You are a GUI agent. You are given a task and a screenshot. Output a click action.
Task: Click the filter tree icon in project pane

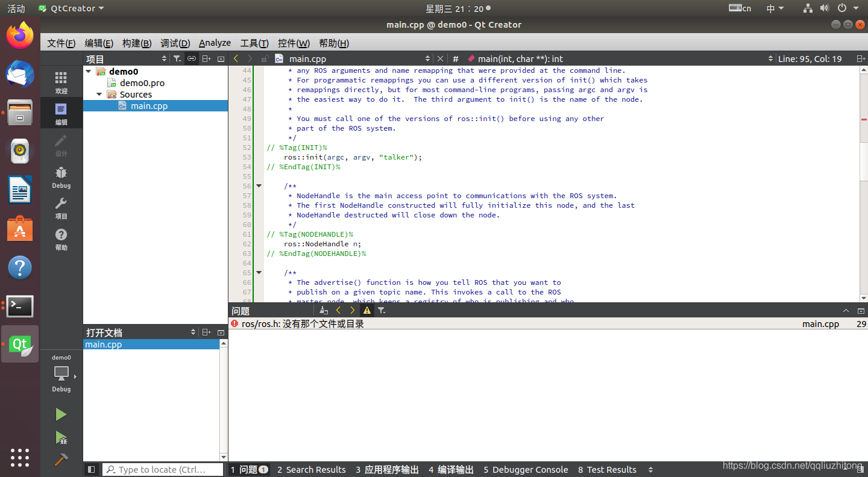(177, 58)
